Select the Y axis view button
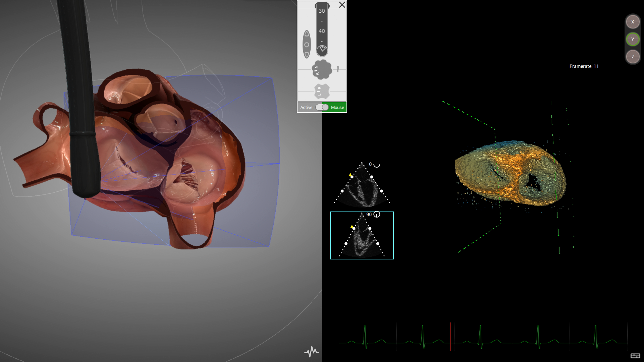 [633, 39]
